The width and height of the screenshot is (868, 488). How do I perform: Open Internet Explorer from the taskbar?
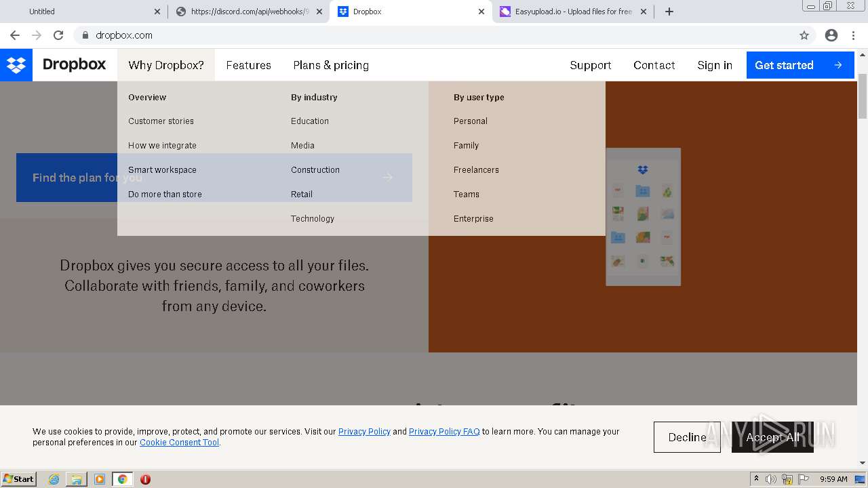pos(54,479)
